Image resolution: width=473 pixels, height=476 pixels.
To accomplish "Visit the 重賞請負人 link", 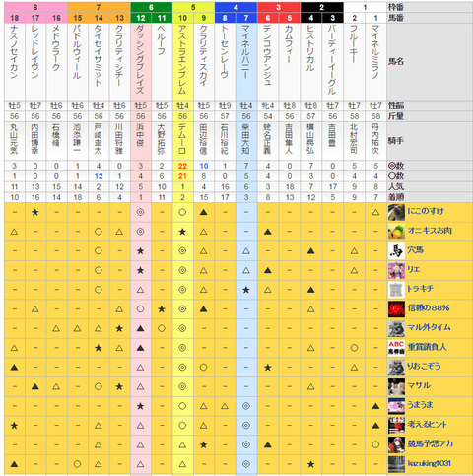I will [427, 347].
